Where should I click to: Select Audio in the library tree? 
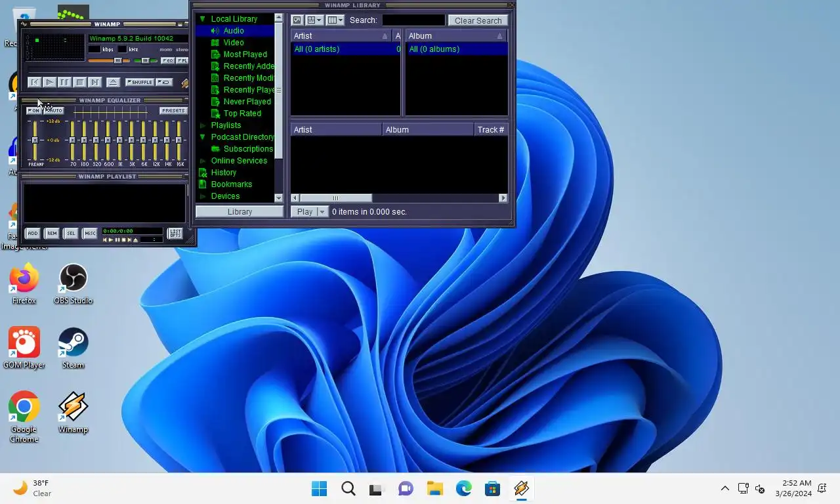[x=234, y=31]
